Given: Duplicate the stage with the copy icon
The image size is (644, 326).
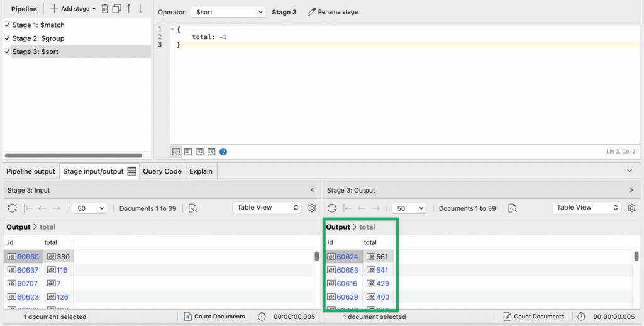Looking at the screenshot, I should pos(116,9).
